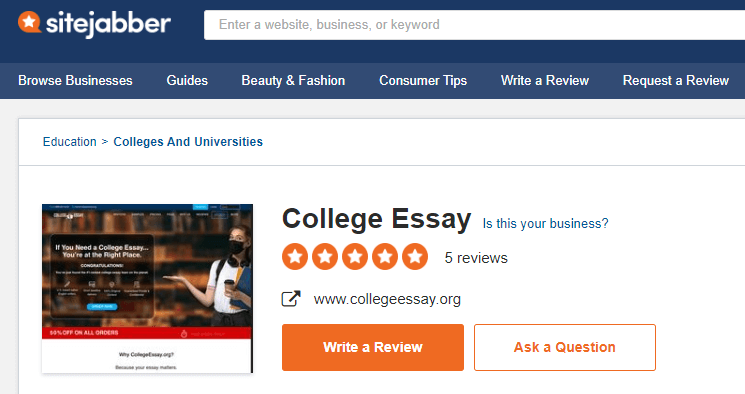This screenshot has width=745, height=394.
Task: Click the fourth orange rating star
Action: [x=385, y=257]
